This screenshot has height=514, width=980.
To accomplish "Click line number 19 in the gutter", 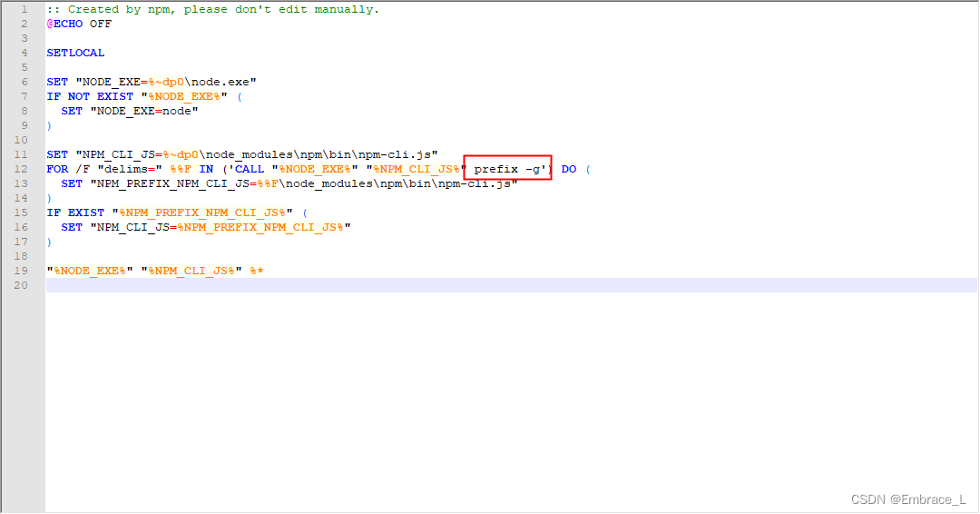I will [21, 271].
